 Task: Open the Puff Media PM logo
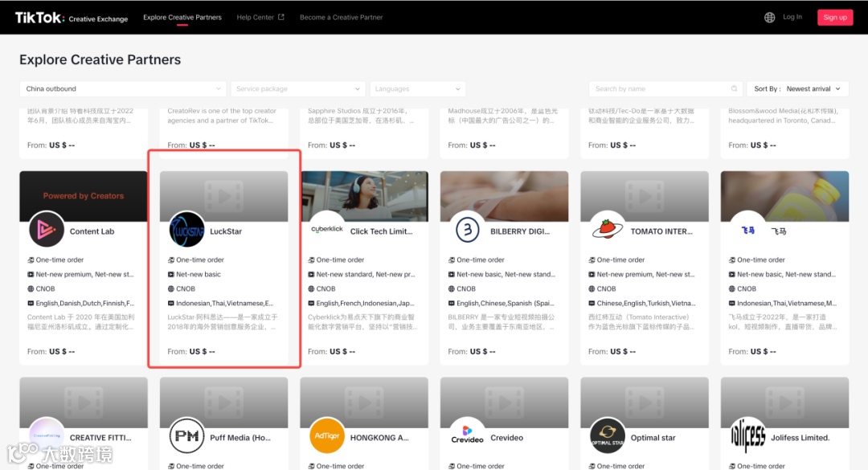[x=186, y=435]
